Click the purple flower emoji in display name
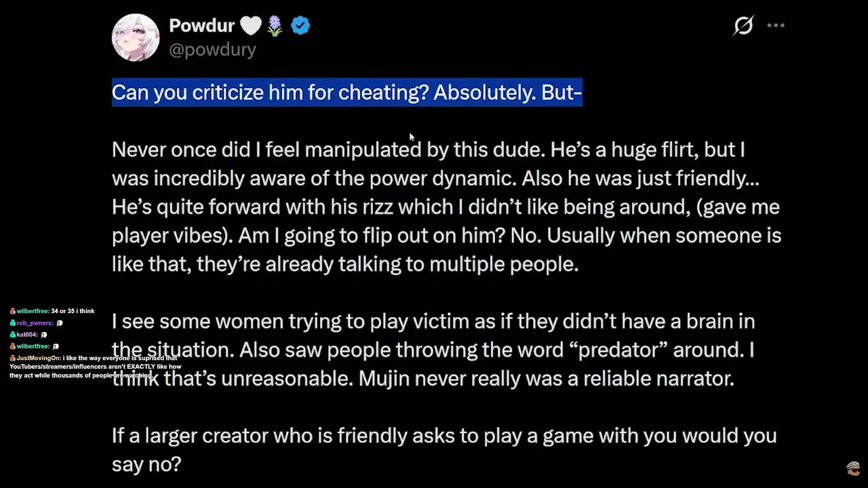868x488 pixels. pos(275,26)
